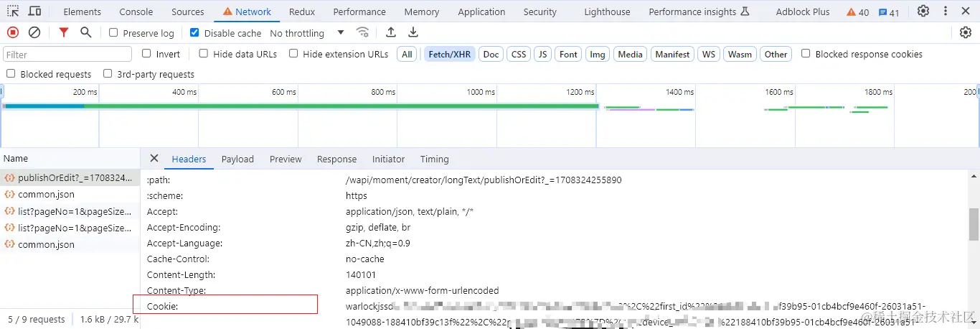Open the network conditions wifi icon
The height and width of the screenshot is (329, 980).
click(x=363, y=32)
